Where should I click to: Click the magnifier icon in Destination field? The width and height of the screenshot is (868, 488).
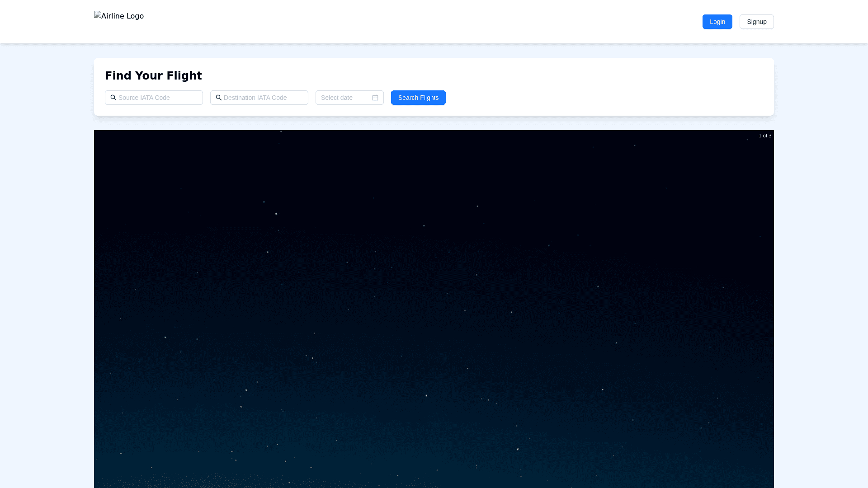coord(219,98)
